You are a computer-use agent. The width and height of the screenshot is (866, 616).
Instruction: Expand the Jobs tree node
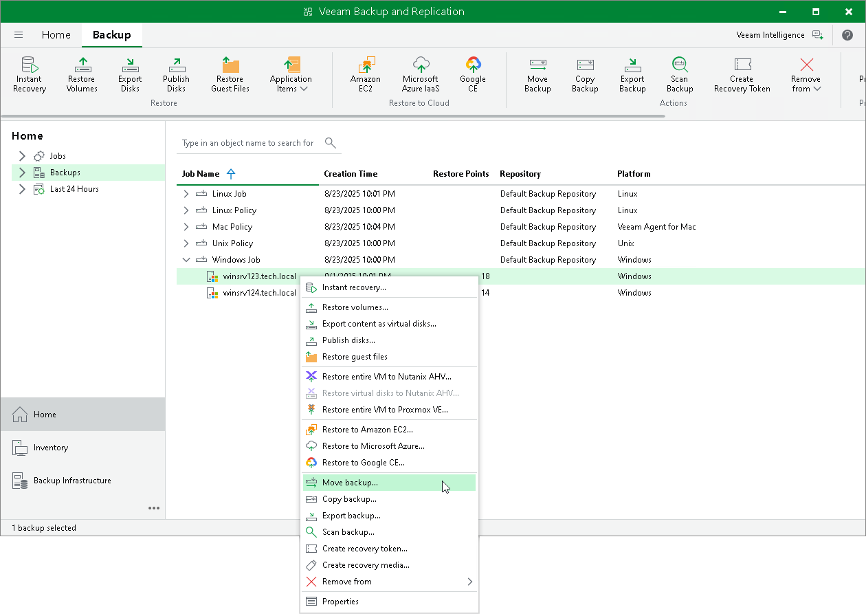(x=22, y=156)
